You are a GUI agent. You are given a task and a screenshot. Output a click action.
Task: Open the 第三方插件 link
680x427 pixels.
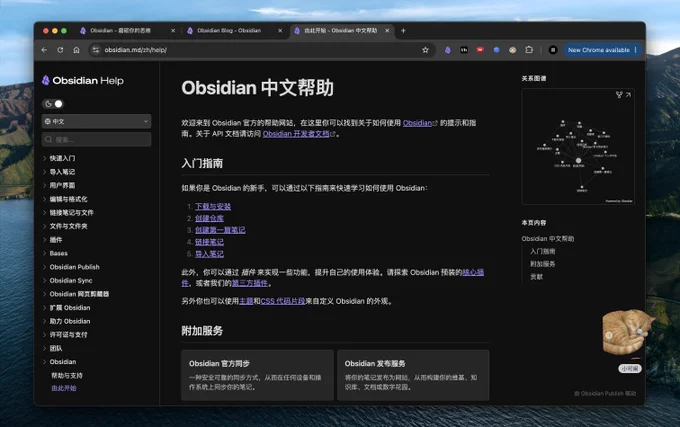[x=249, y=283]
